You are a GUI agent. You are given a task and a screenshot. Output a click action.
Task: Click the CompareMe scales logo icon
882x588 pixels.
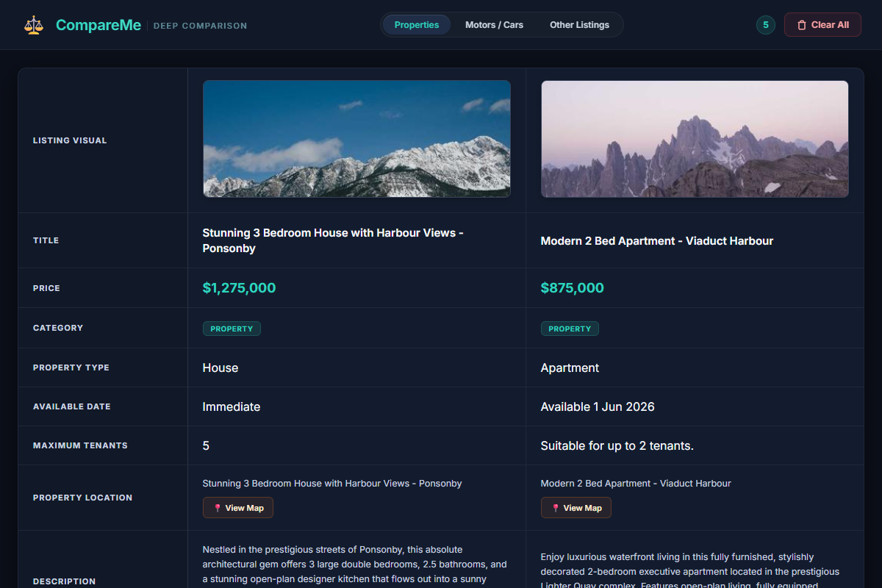pos(34,25)
